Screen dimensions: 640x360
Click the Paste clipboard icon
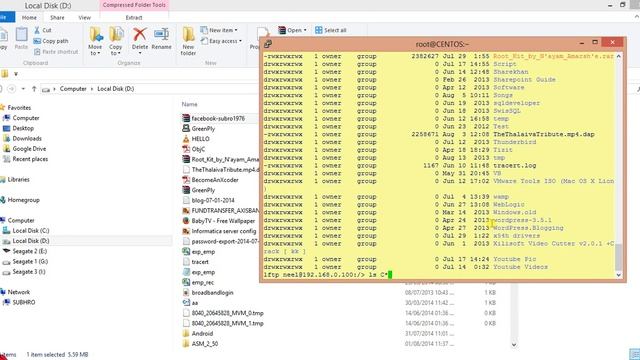tap(21, 35)
